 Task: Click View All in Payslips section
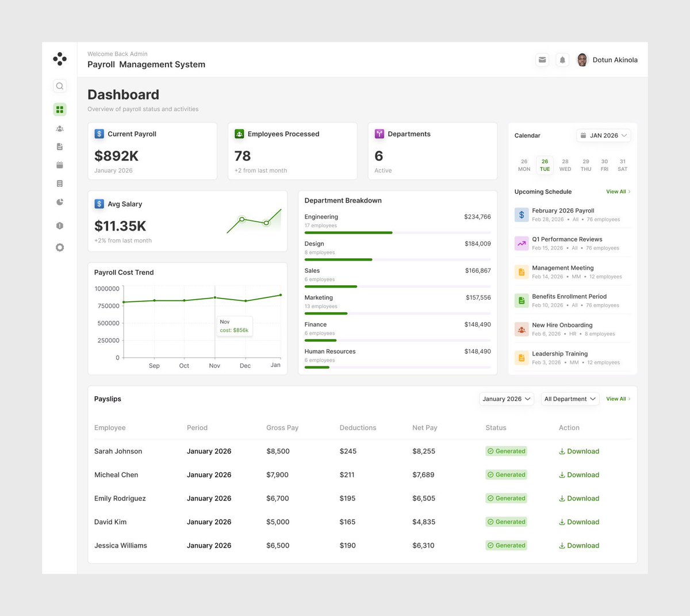tap(618, 399)
